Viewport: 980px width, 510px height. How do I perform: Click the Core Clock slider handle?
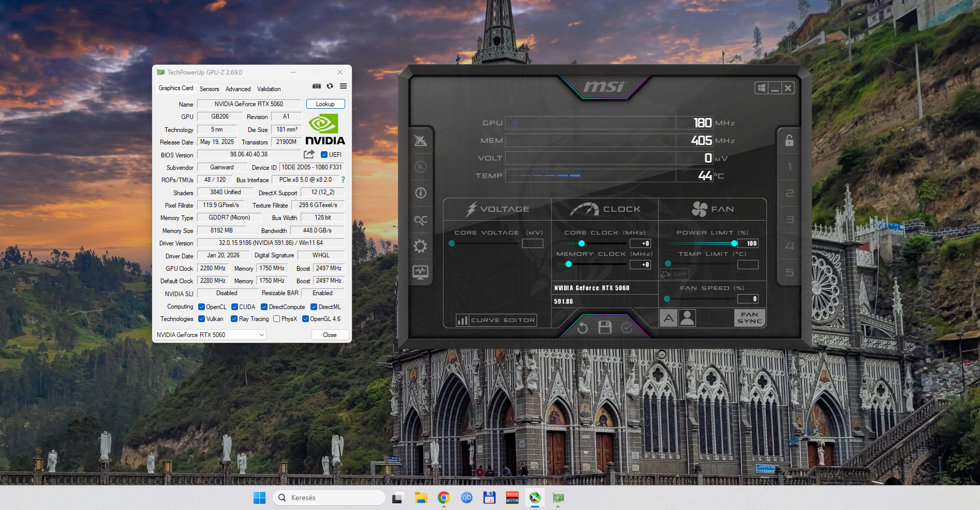[x=582, y=243]
